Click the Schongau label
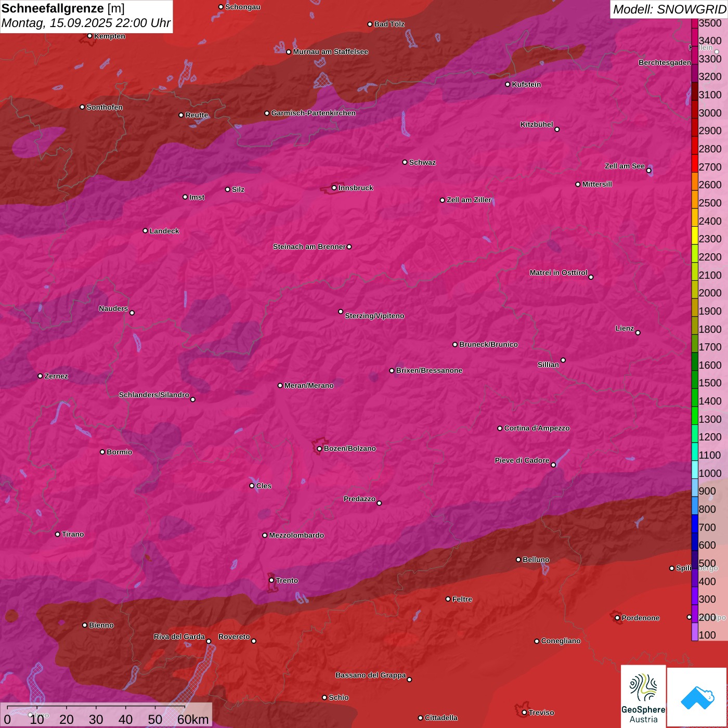The image size is (728, 728). pos(243,7)
